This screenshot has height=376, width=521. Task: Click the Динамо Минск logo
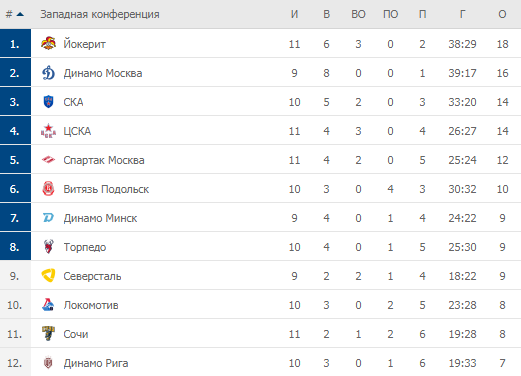[48, 218]
